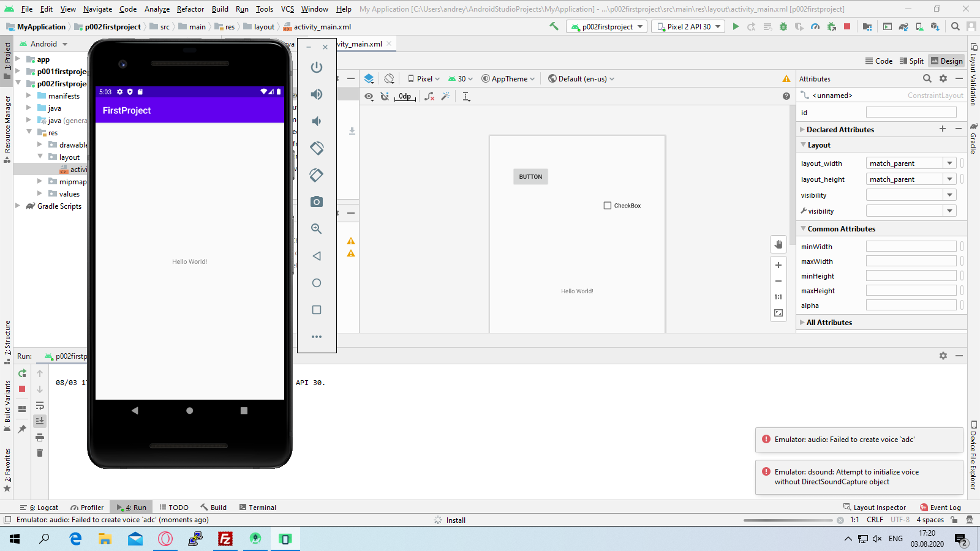
Task: Click the guidelines icon in design toolbar
Action: (466, 96)
